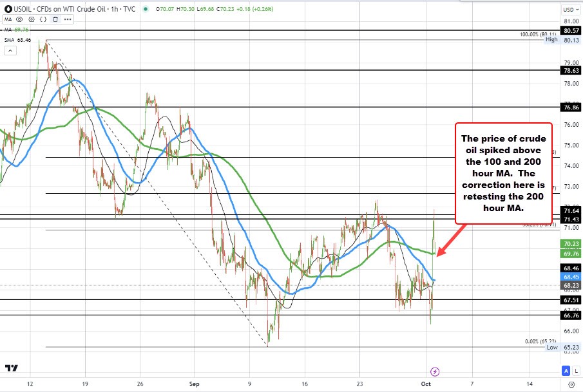This screenshot has width=583, height=392.
Task: Click the red annotation text box
Action: [x=503, y=171]
